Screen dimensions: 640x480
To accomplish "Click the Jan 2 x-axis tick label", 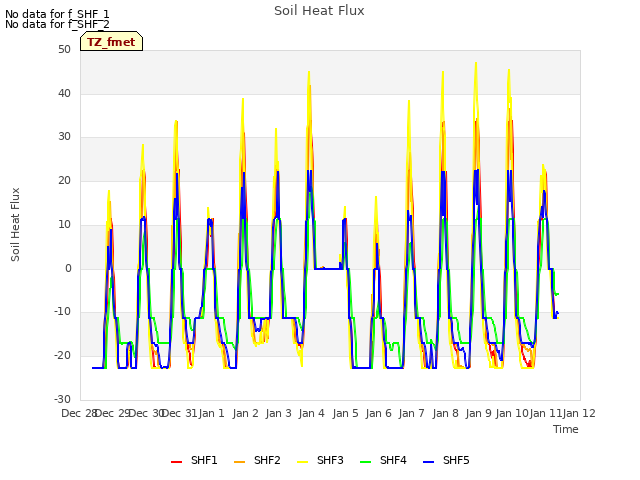I will pos(246,413).
